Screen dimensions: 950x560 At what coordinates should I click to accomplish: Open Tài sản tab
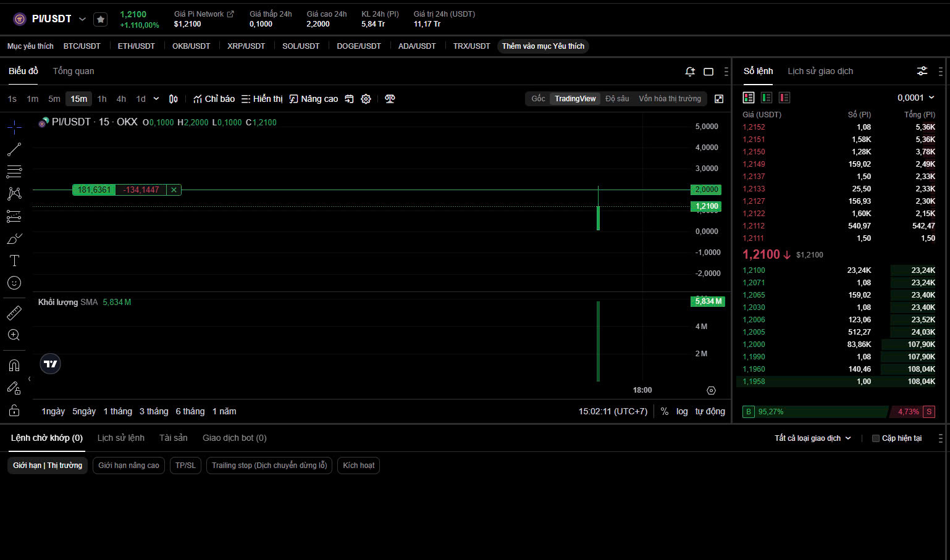coord(174,438)
